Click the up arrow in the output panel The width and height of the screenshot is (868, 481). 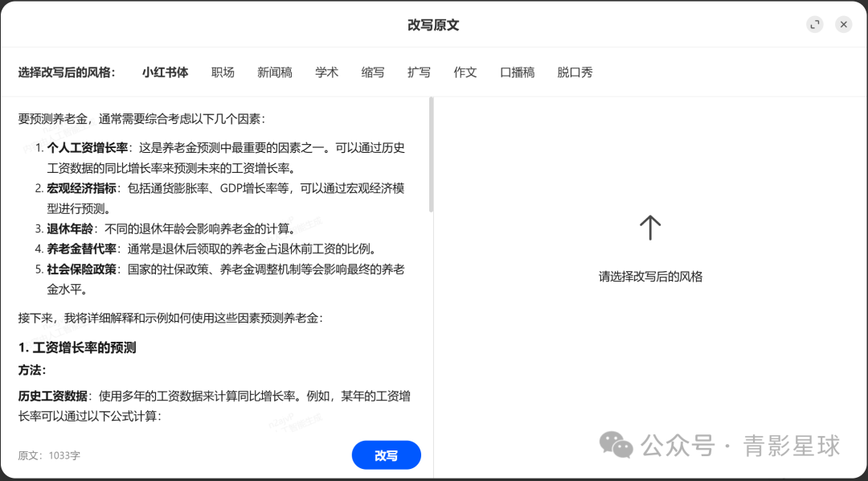click(650, 228)
